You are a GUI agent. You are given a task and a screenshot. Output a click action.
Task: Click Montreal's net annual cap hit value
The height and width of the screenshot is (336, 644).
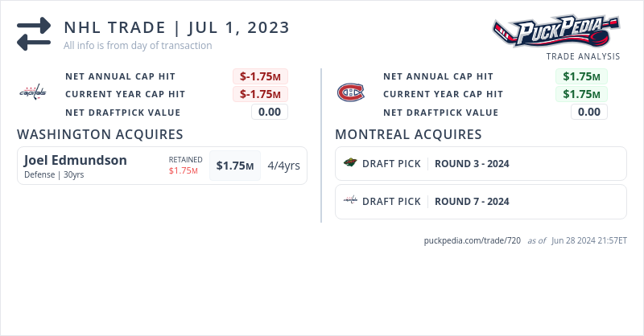(581, 76)
